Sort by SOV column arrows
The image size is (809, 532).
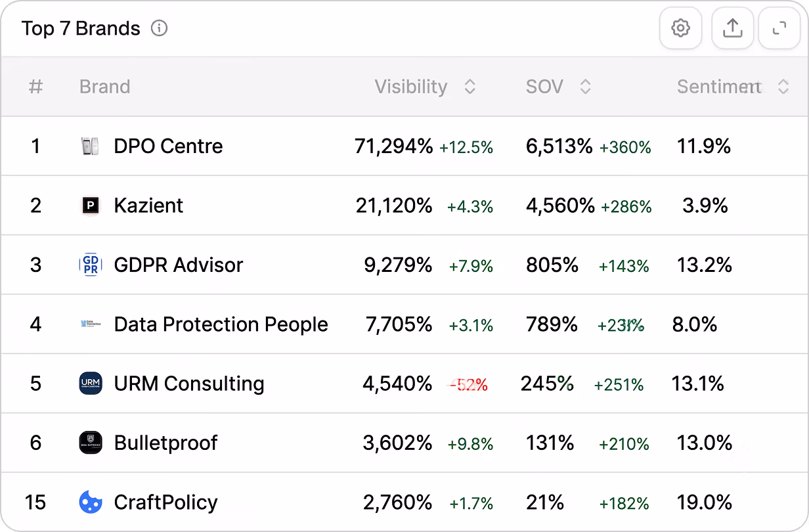[x=585, y=87]
